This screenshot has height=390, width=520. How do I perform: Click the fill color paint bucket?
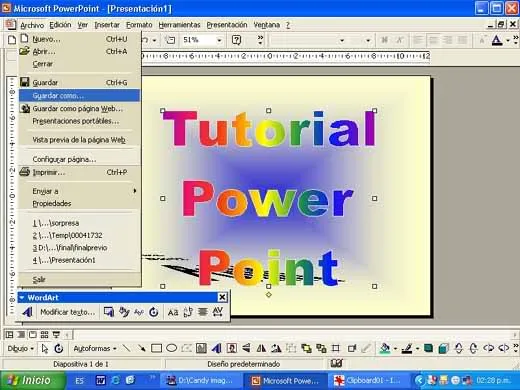[385, 349]
